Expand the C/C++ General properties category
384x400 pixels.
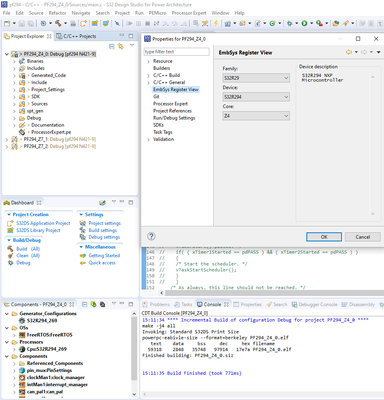click(148, 82)
